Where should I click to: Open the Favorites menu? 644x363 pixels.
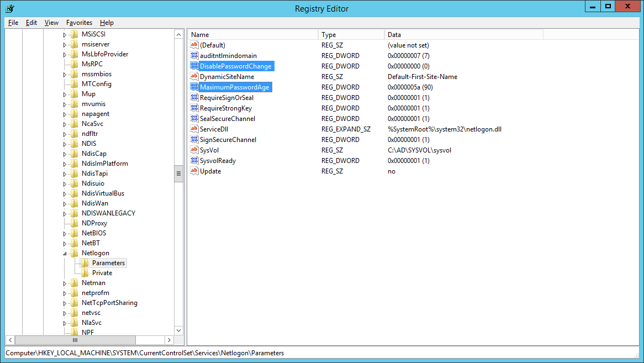click(80, 23)
